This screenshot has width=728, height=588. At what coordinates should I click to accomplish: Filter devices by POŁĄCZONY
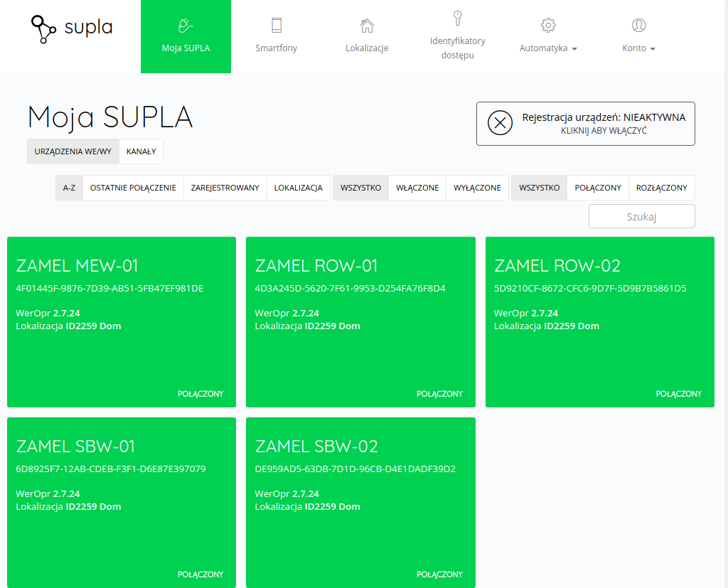pos(598,188)
